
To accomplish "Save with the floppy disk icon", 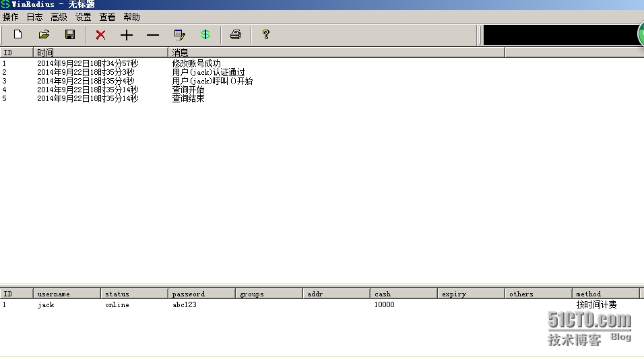I will point(70,34).
